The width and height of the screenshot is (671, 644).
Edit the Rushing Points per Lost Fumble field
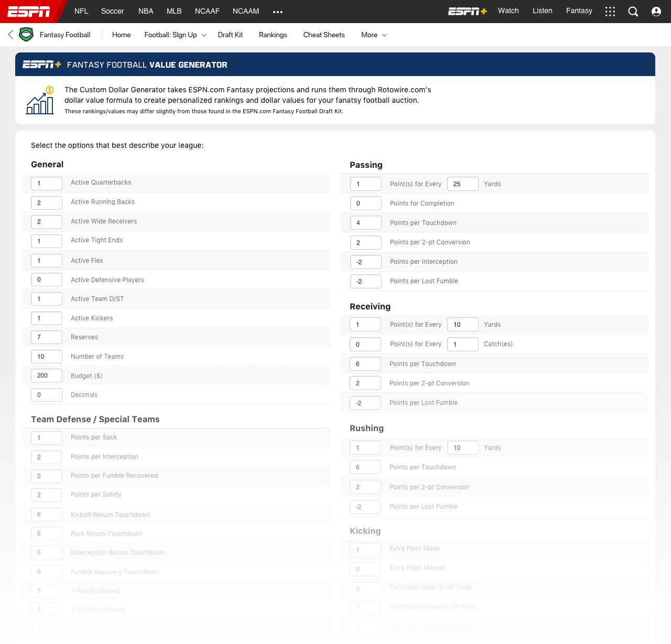(x=365, y=507)
